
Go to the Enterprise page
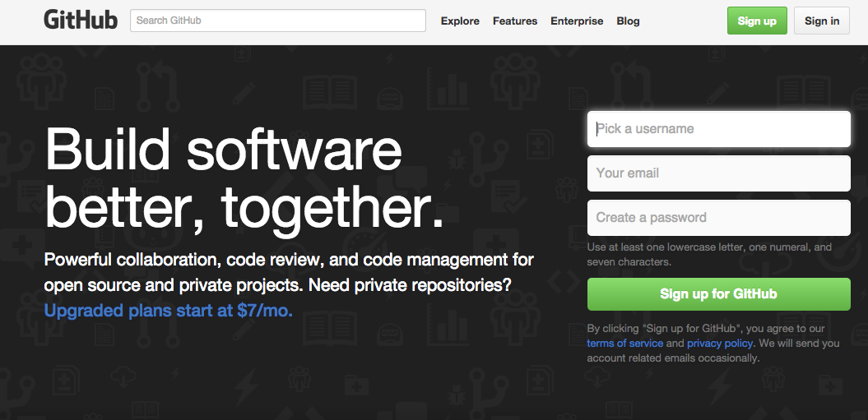pos(577,21)
